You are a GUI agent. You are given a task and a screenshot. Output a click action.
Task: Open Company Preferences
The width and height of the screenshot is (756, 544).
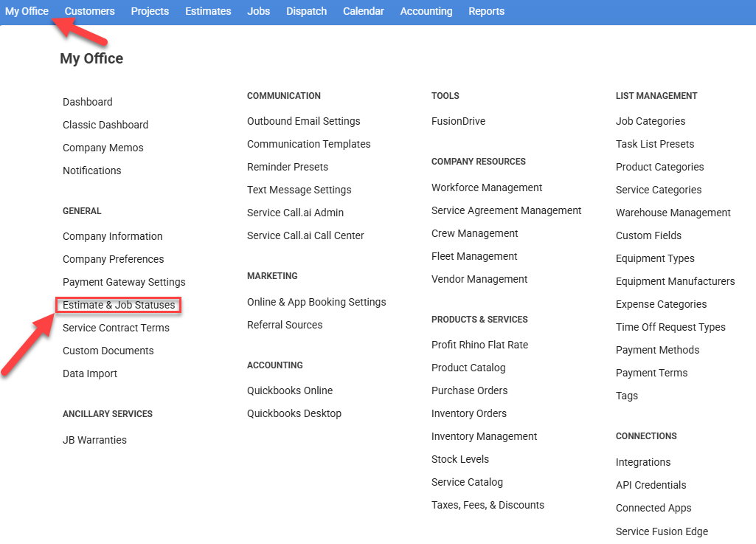[114, 259]
